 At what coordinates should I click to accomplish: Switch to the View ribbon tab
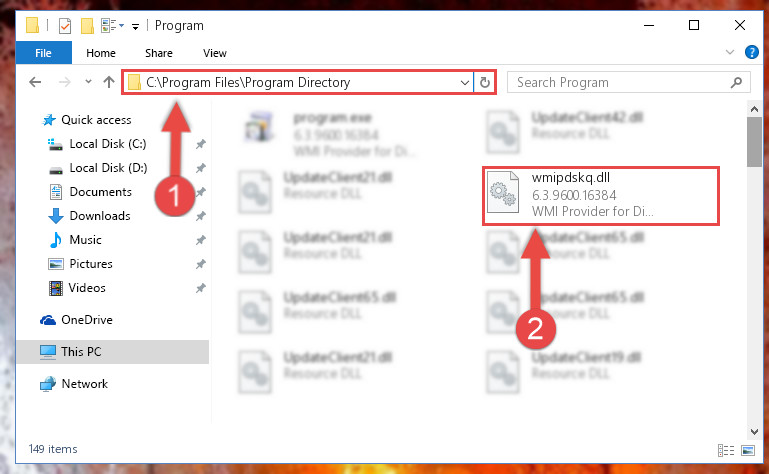click(x=215, y=53)
